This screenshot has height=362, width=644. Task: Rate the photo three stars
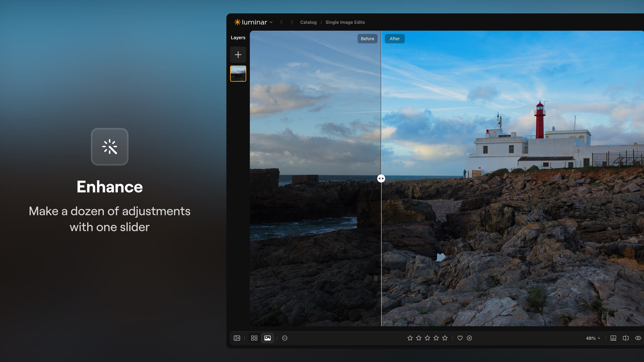tap(427, 338)
